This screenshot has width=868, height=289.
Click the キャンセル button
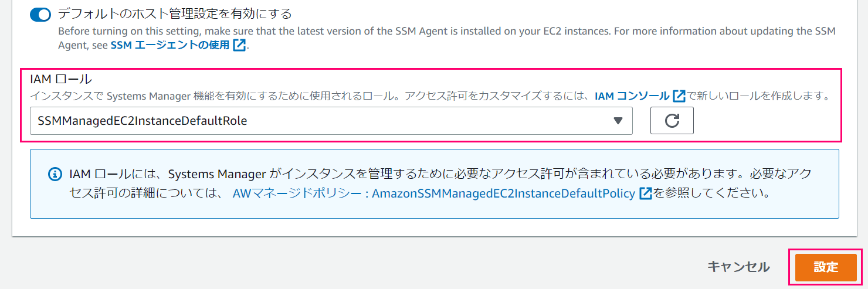point(738,267)
